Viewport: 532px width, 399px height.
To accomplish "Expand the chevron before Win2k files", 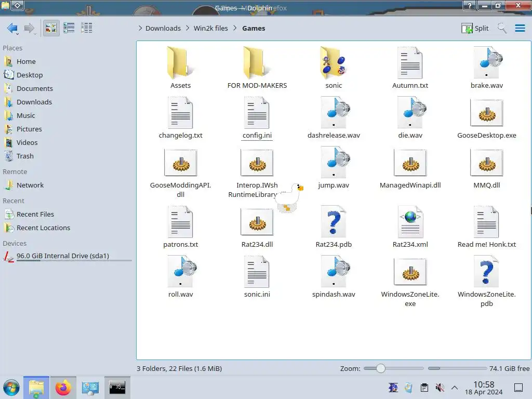I will coord(188,28).
